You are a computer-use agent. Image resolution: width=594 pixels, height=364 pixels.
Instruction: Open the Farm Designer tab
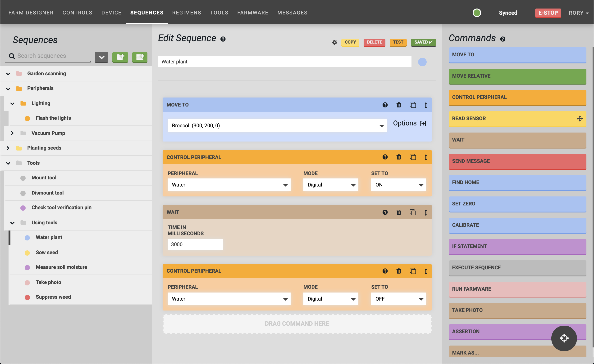click(x=31, y=13)
